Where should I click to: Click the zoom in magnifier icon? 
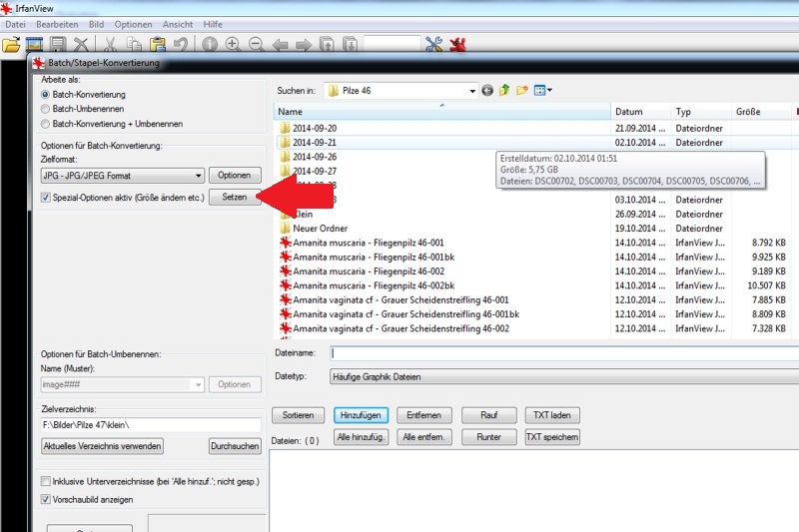coord(233,45)
